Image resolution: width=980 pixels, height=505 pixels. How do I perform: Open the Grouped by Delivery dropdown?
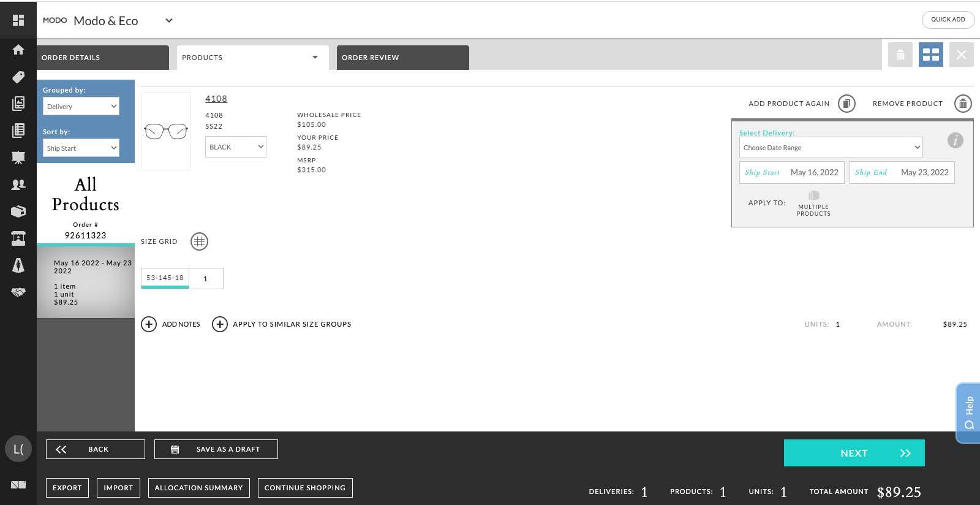(x=81, y=107)
